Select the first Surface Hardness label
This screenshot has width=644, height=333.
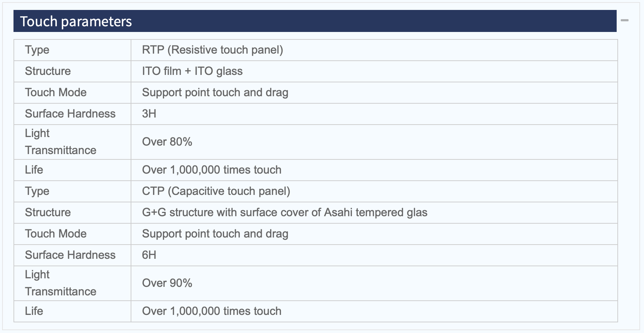click(x=70, y=114)
